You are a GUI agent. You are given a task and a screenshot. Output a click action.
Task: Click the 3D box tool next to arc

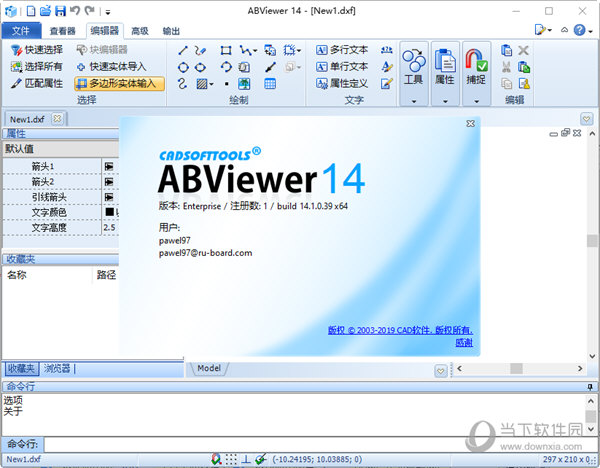(244, 67)
